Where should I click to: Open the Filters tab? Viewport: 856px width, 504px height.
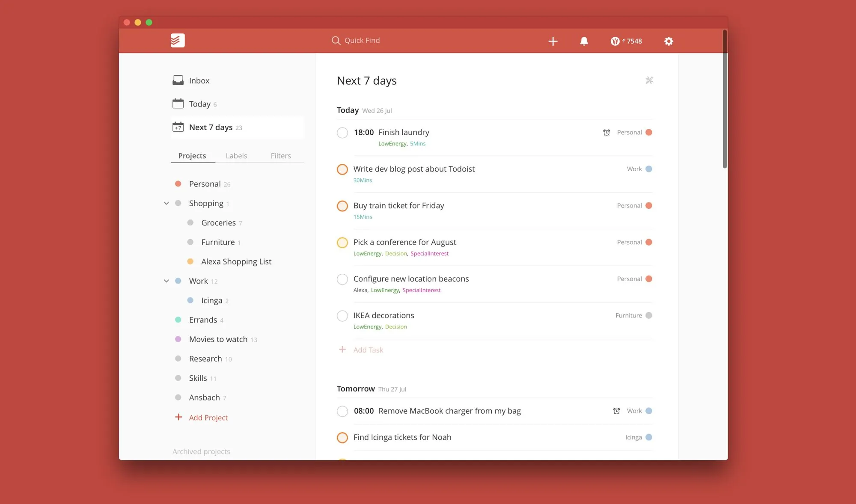click(280, 156)
